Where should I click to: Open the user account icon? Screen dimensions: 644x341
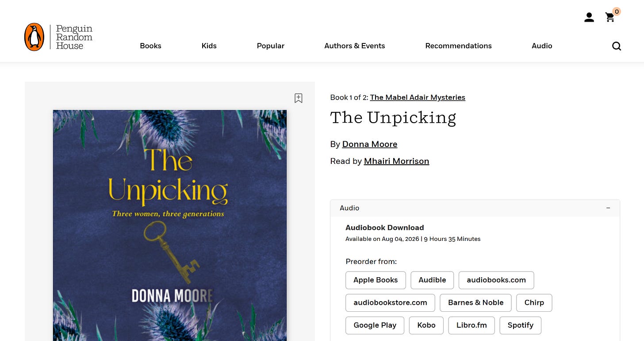coord(589,17)
